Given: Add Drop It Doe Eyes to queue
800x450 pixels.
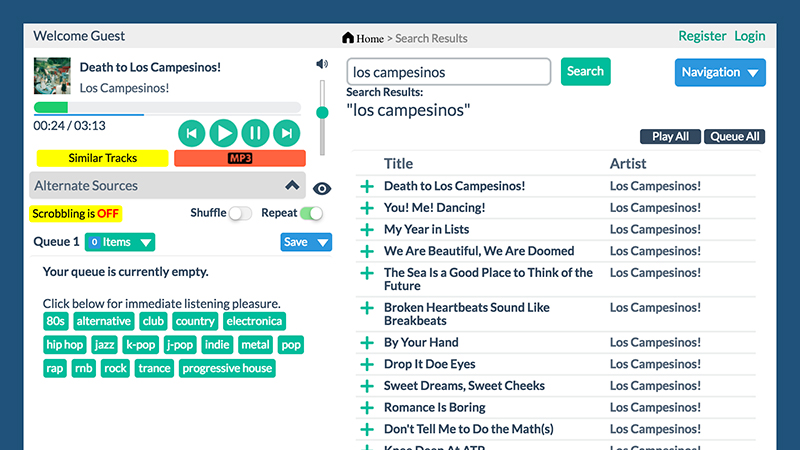Looking at the screenshot, I should (x=367, y=364).
